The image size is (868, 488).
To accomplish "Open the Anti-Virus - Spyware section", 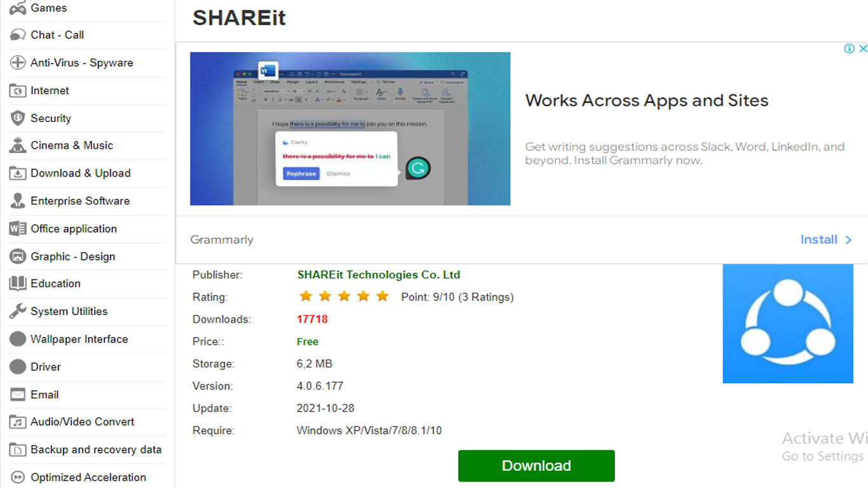I will [x=17, y=63].
